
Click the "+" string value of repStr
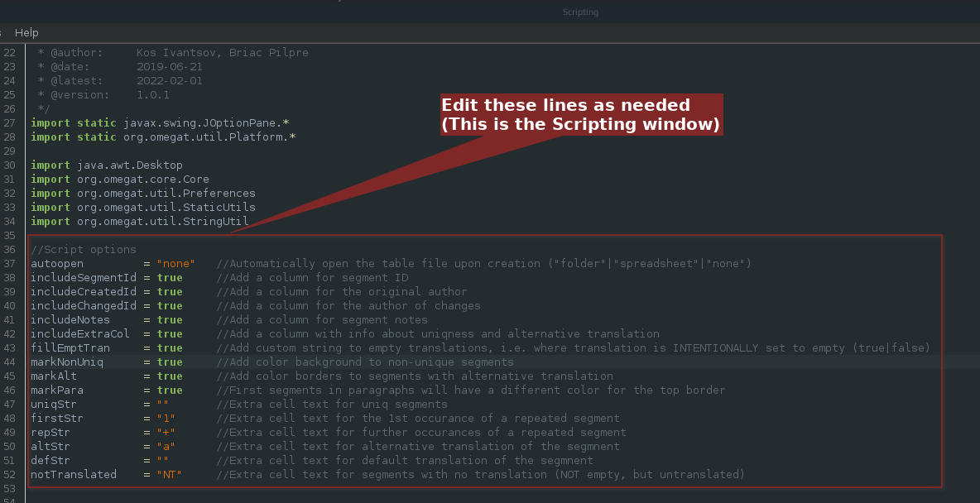click(x=166, y=433)
